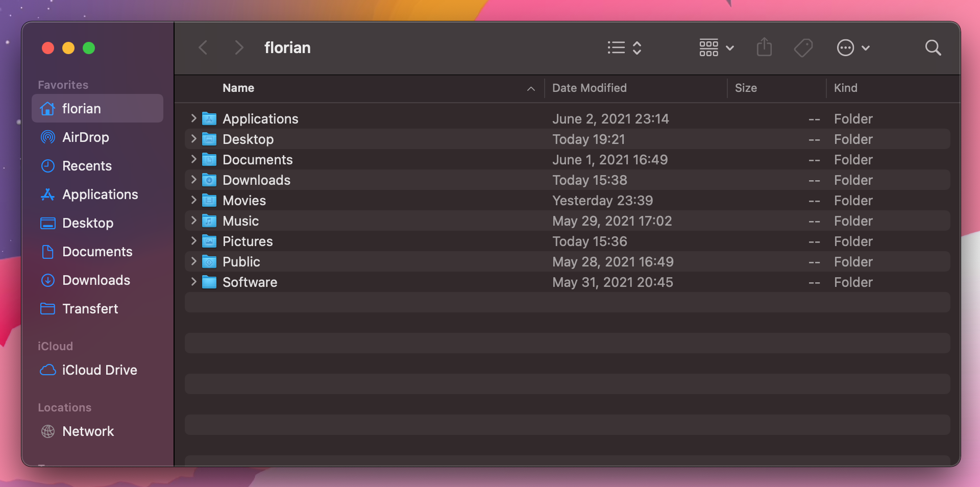The height and width of the screenshot is (487, 980).
Task: Select iCloud Drive in the sidebar
Action: [99, 370]
